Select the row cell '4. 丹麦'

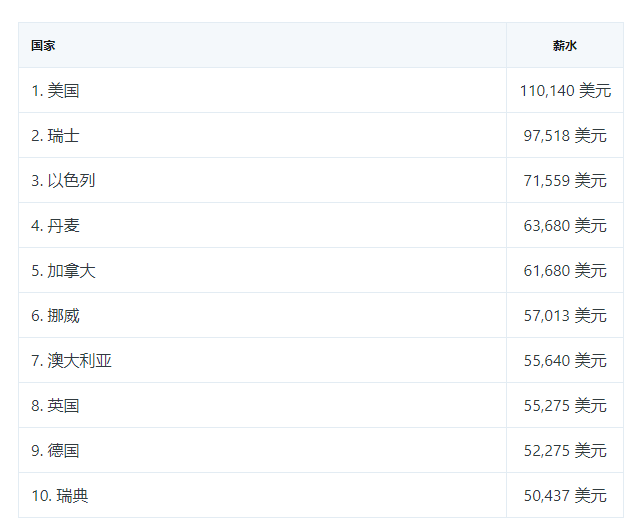pyautogui.click(x=262, y=225)
